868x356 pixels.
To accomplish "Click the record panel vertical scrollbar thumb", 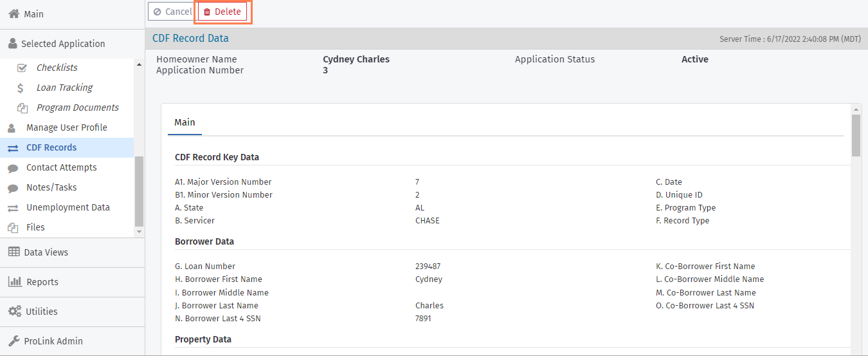I will coord(856,135).
